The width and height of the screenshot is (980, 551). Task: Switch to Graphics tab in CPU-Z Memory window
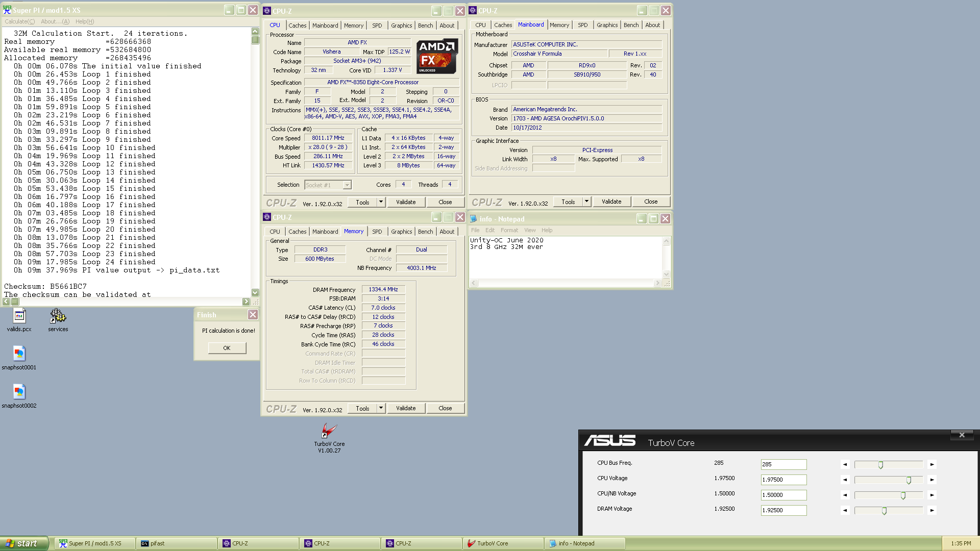[x=401, y=232]
